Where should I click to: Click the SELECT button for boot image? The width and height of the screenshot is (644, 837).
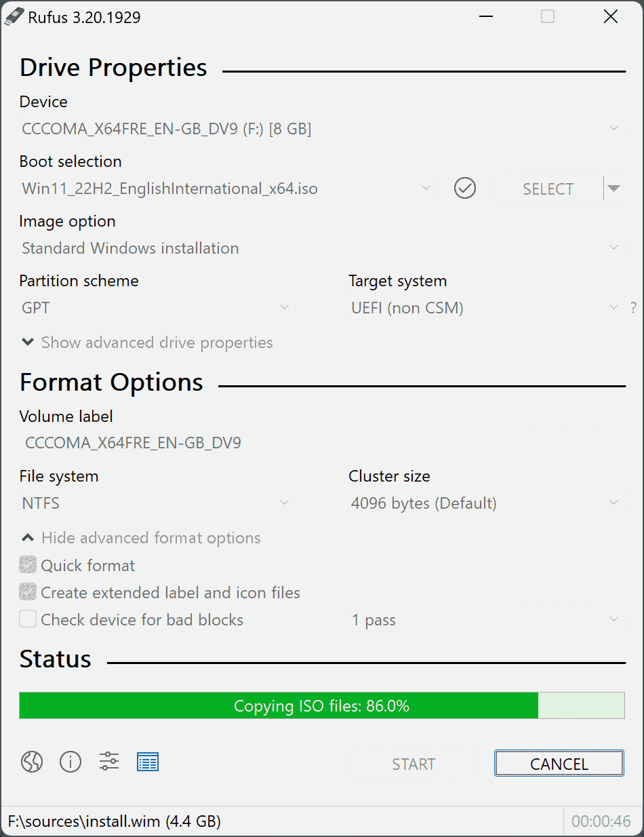click(x=548, y=189)
